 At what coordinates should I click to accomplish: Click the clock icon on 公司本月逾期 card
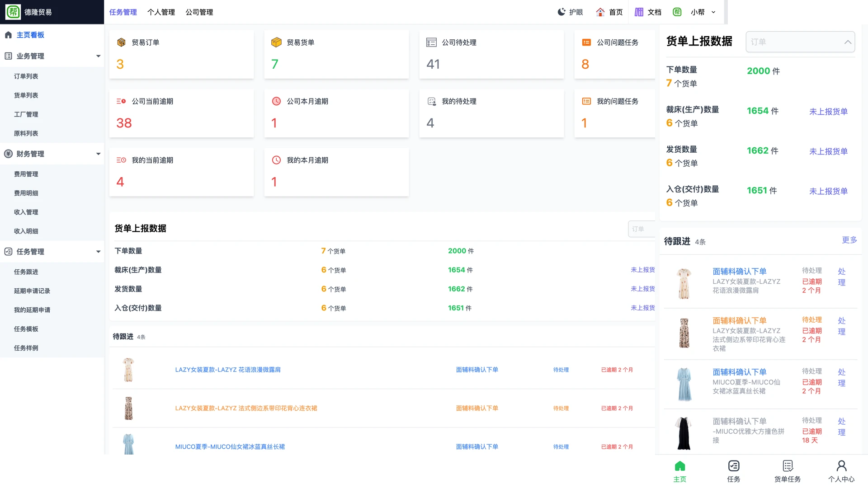pyautogui.click(x=276, y=101)
